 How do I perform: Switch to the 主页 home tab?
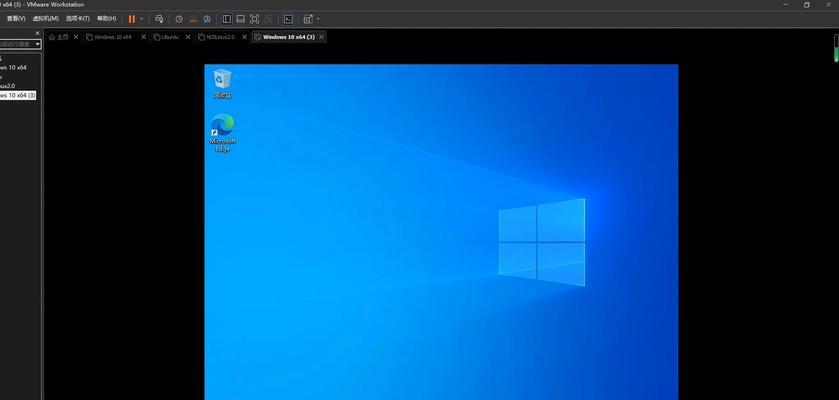coord(59,37)
